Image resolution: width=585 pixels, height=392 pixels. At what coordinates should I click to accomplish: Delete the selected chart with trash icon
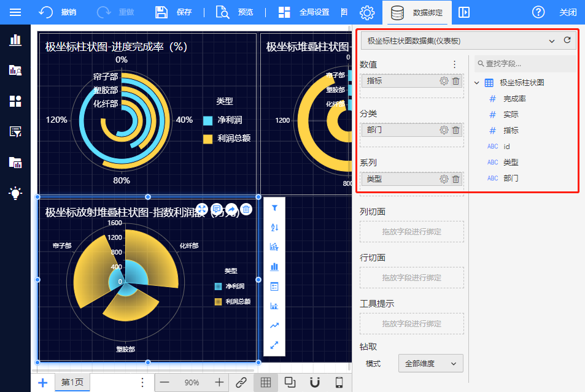(246, 210)
